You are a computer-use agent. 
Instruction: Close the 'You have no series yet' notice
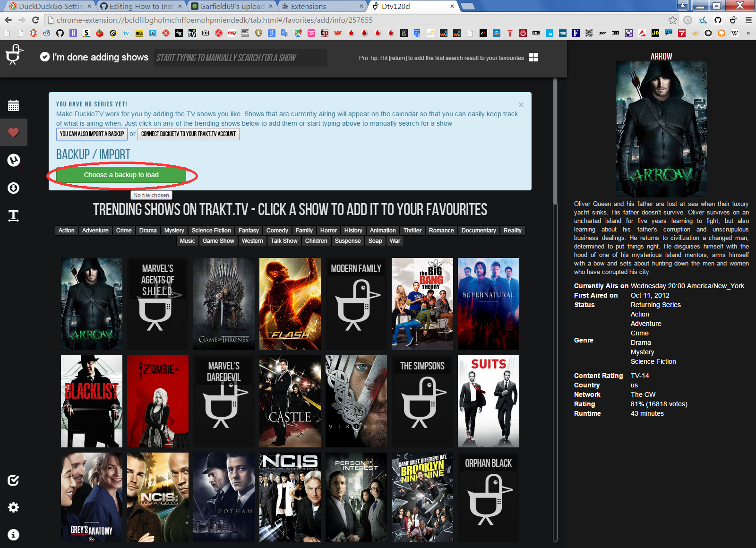click(521, 104)
